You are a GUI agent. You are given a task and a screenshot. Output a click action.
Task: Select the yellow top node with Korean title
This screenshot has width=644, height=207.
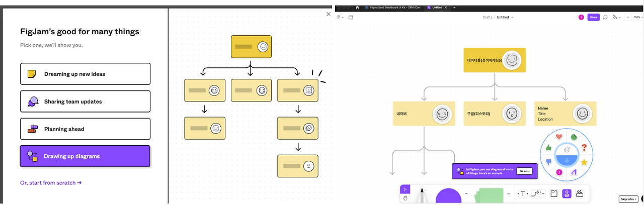(495, 60)
